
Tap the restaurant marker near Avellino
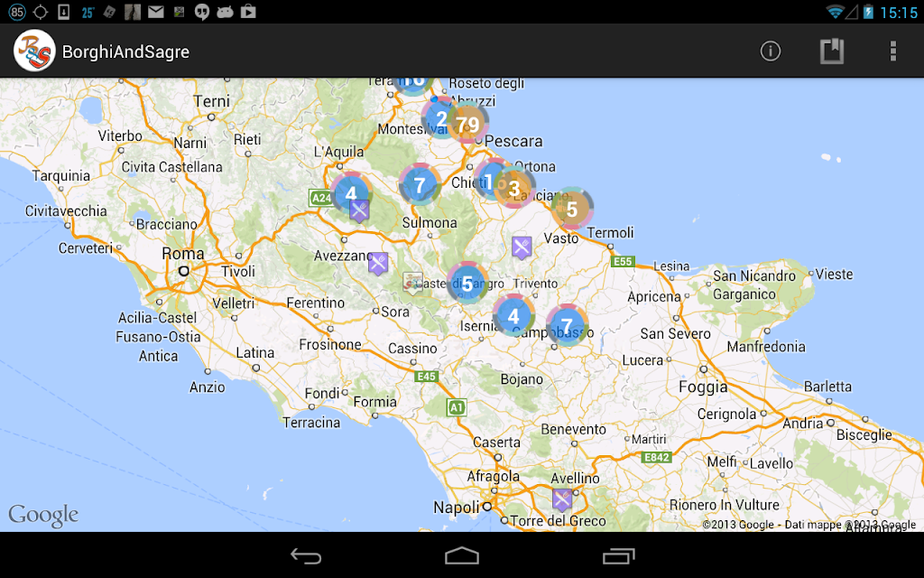pyautogui.click(x=561, y=500)
